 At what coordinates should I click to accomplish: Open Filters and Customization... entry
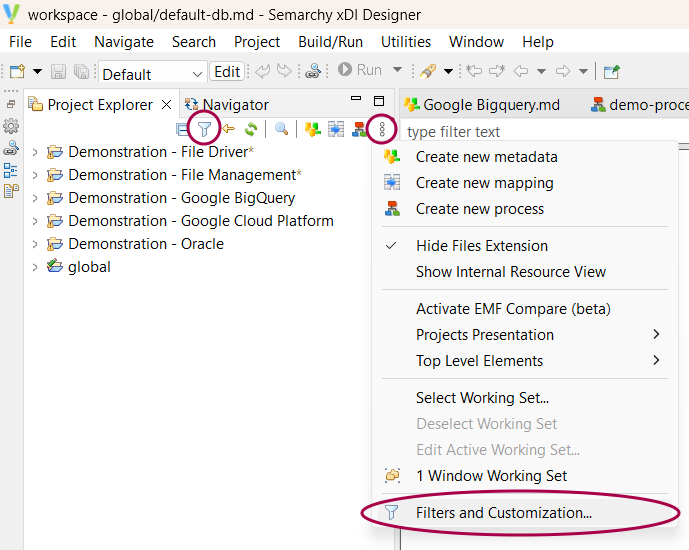525,513
